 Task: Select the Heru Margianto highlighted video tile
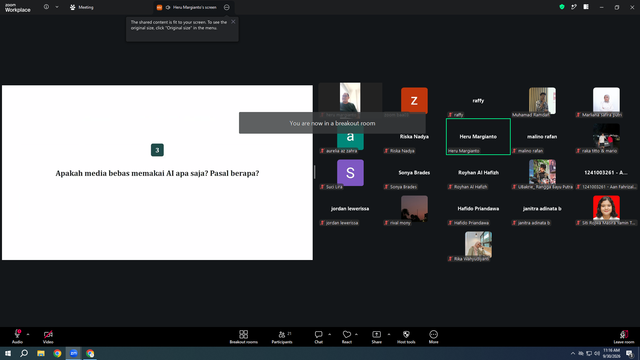coord(478,136)
